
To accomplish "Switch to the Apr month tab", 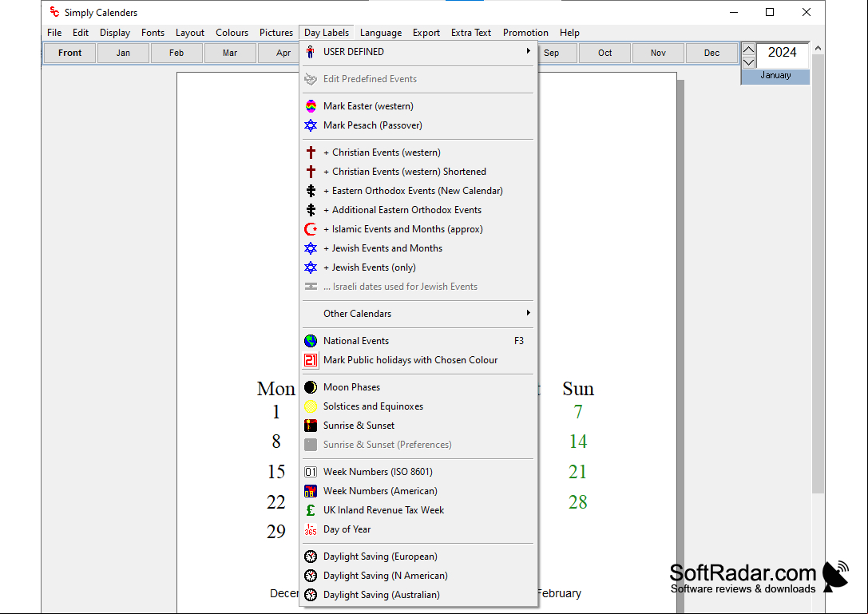I will click(279, 53).
